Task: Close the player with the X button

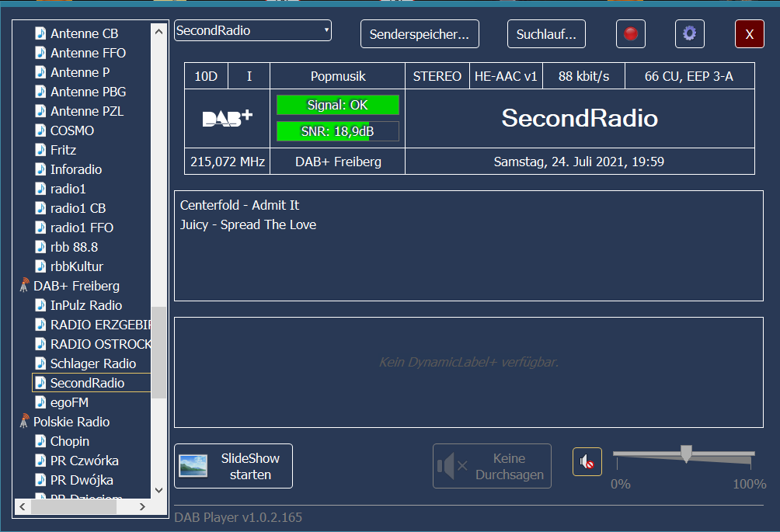Action: click(x=749, y=34)
